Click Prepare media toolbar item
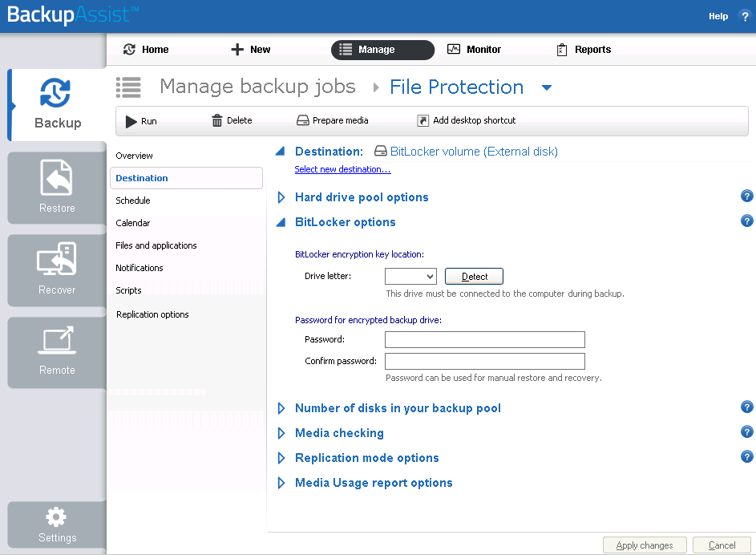The height and width of the screenshot is (555, 756). point(333,121)
